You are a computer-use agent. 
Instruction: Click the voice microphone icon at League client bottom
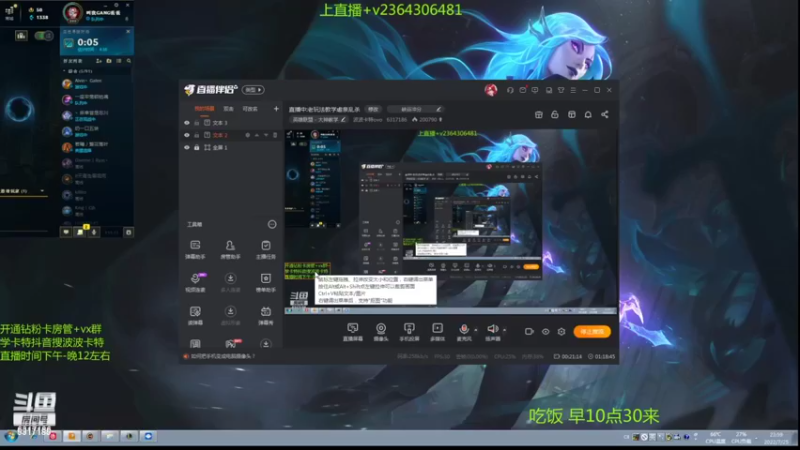tap(94, 232)
